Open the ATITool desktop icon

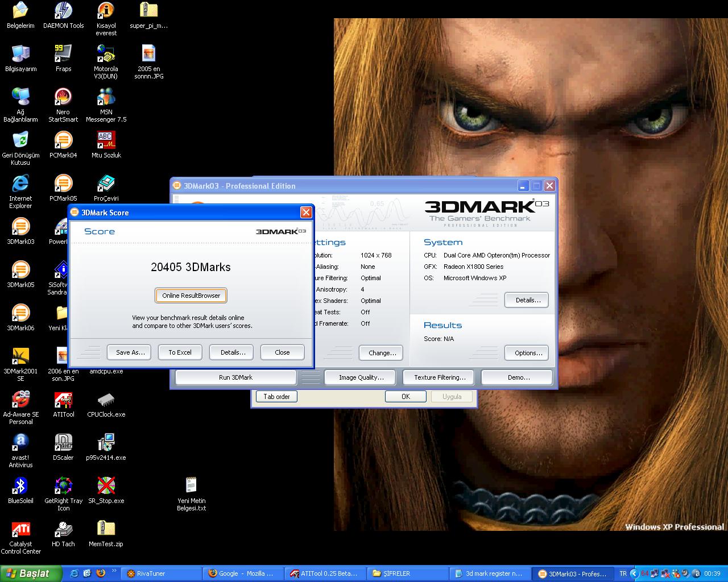point(63,404)
